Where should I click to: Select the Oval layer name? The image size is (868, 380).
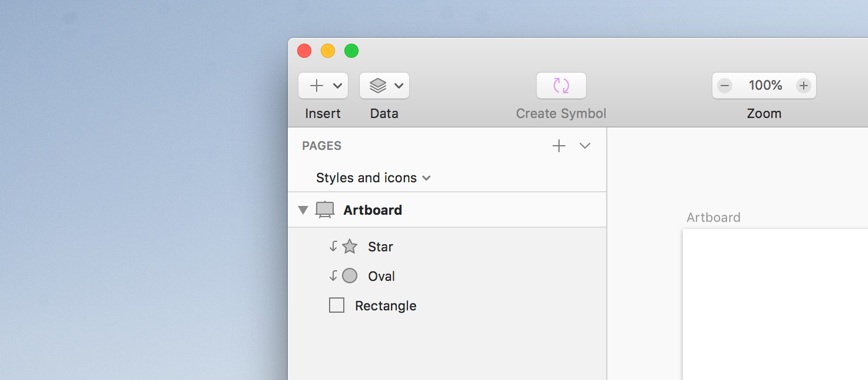(x=382, y=276)
